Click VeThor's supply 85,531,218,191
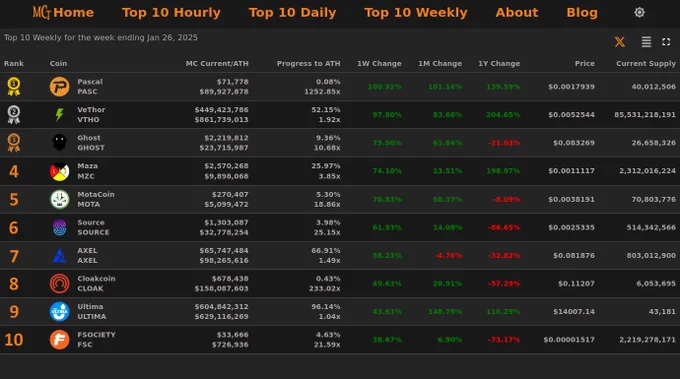Viewport: 680px width, 379px height. tap(645, 114)
